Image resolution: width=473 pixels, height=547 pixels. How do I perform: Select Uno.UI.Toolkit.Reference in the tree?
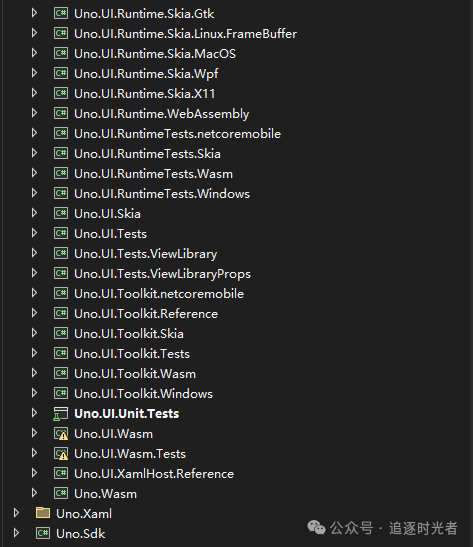(146, 314)
